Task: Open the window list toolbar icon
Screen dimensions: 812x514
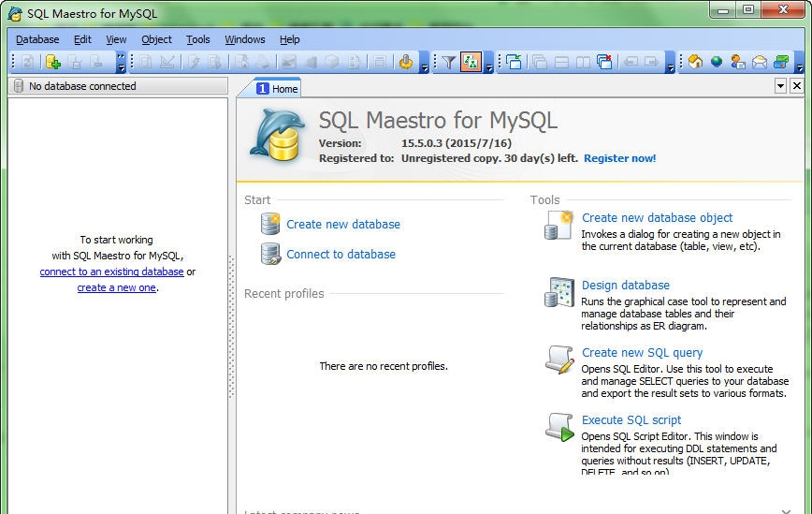Action: coord(514,62)
